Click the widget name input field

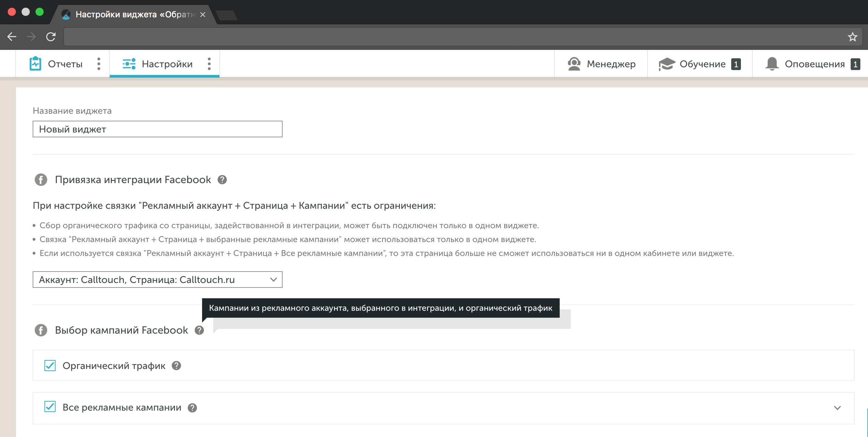(157, 129)
